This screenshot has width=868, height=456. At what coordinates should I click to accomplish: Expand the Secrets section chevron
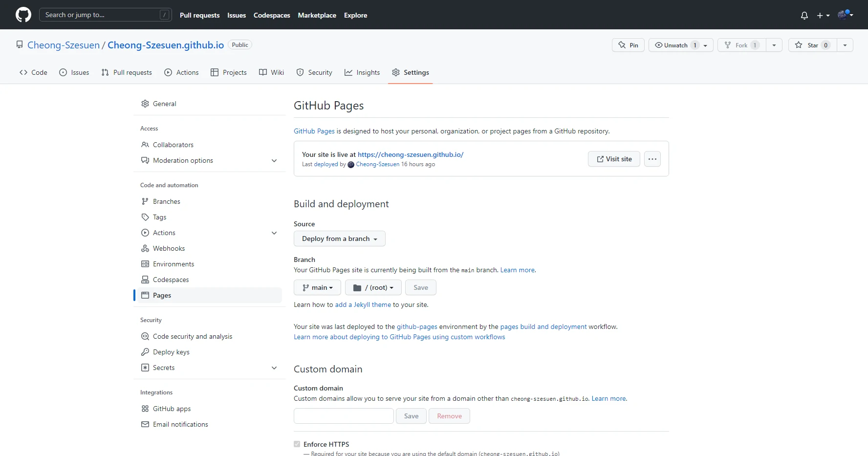click(274, 368)
